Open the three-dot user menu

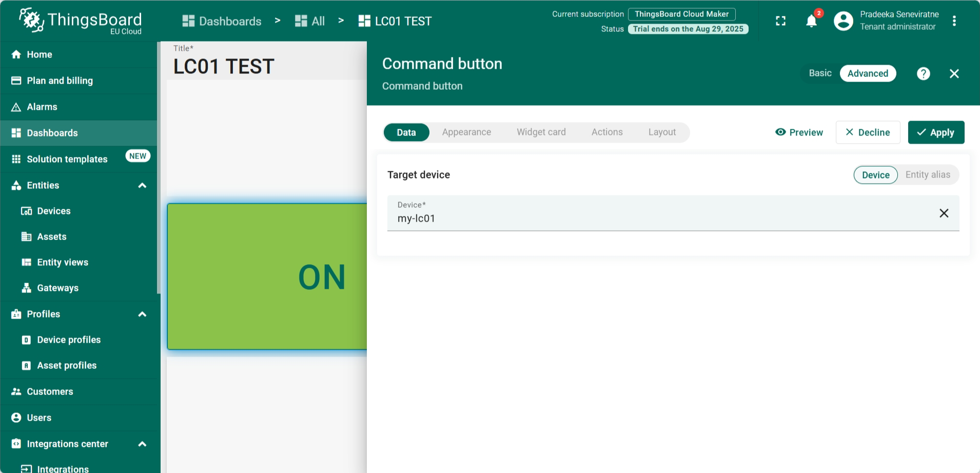(x=954, y=21)
